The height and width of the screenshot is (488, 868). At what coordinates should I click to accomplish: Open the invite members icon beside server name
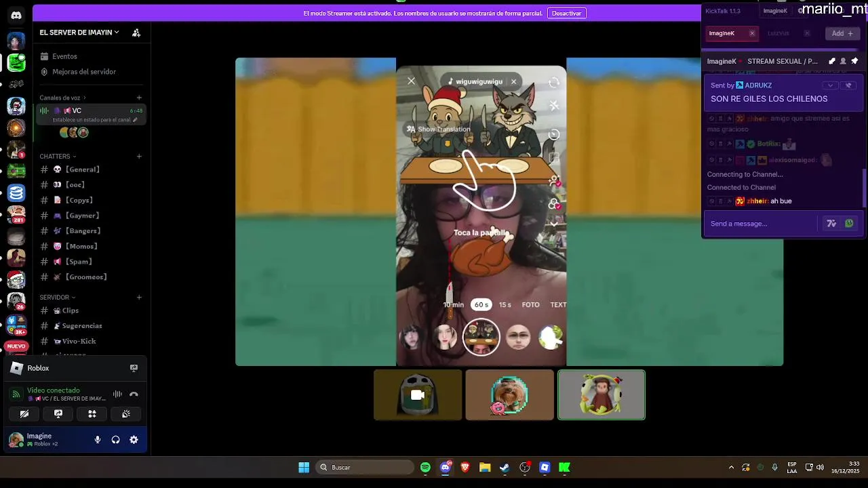(136, 33)
